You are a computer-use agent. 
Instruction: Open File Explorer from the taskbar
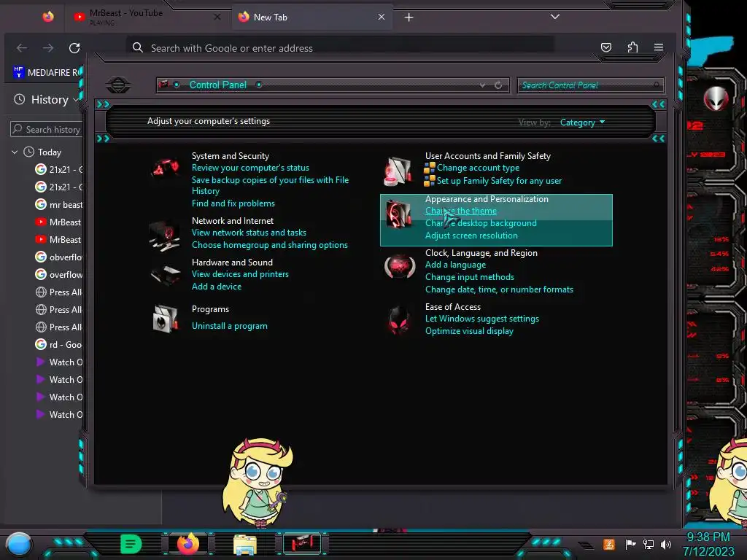(x=245, y=545)
